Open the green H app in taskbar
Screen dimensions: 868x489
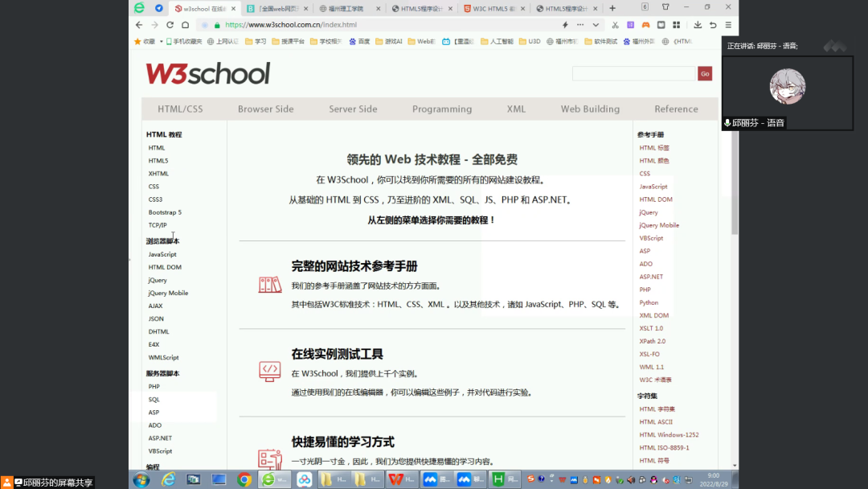point(504,479)
